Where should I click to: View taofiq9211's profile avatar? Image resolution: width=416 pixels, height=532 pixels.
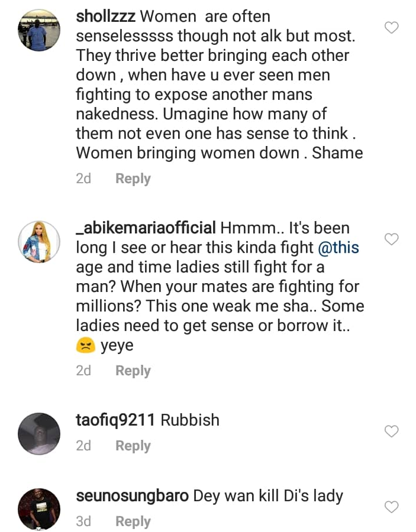click(39, 433)
